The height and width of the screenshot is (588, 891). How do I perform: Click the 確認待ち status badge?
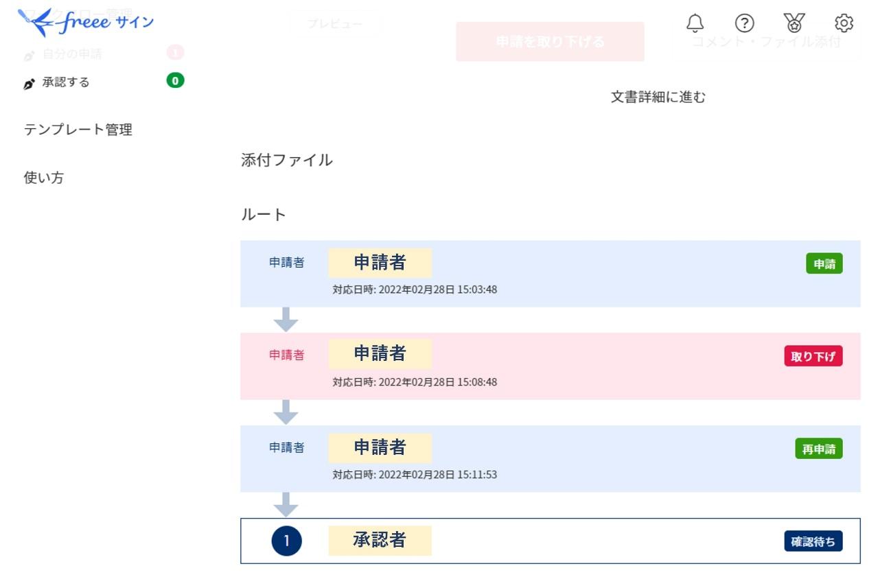(x=813, y=541)
